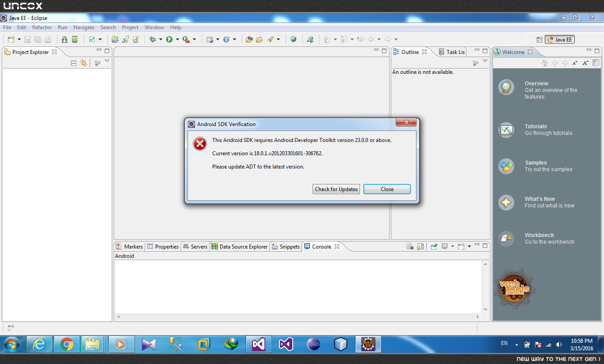Click the Open Type toolbar icon
Viewport: 604px width, 364px height.
click(249, 39)
